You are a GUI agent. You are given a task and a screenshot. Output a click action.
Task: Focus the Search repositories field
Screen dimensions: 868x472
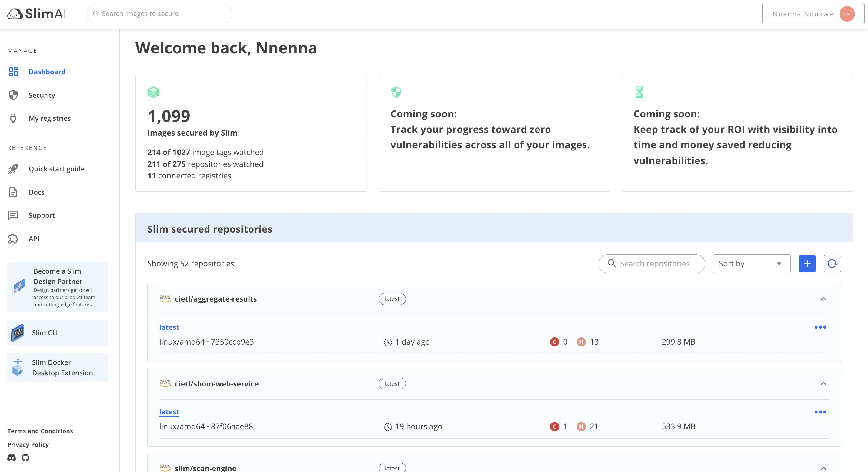652,264
